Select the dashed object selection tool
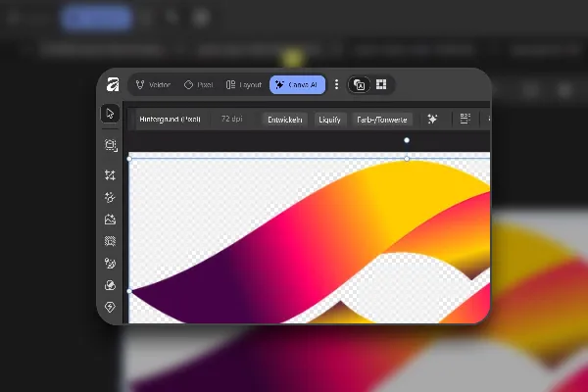Image resolution: width=588 pixels, height=392 pixels. [x=111, y=146]
